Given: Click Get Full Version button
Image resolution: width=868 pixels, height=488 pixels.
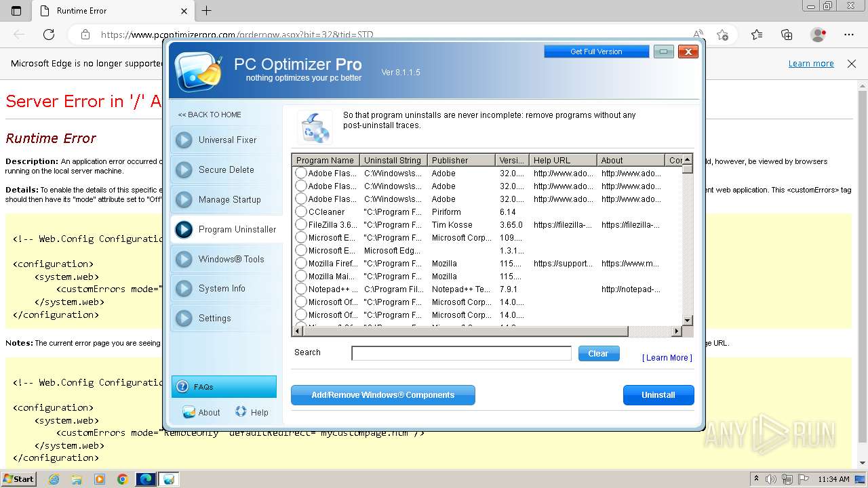Looking at the screenshot, I should pyautogui.click(x=596, y=52).
